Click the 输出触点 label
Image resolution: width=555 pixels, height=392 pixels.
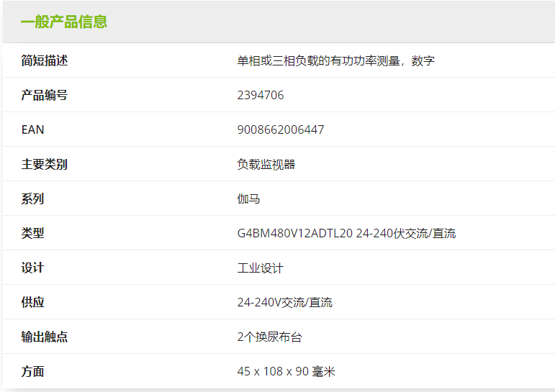[x=45, y=337]
